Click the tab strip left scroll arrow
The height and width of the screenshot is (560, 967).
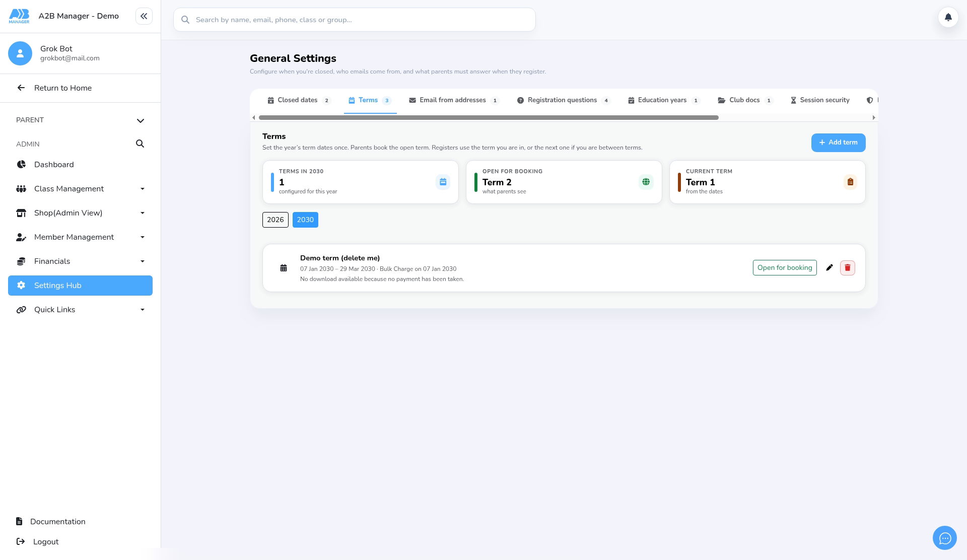pyautogui.click(x=254, y=117)
